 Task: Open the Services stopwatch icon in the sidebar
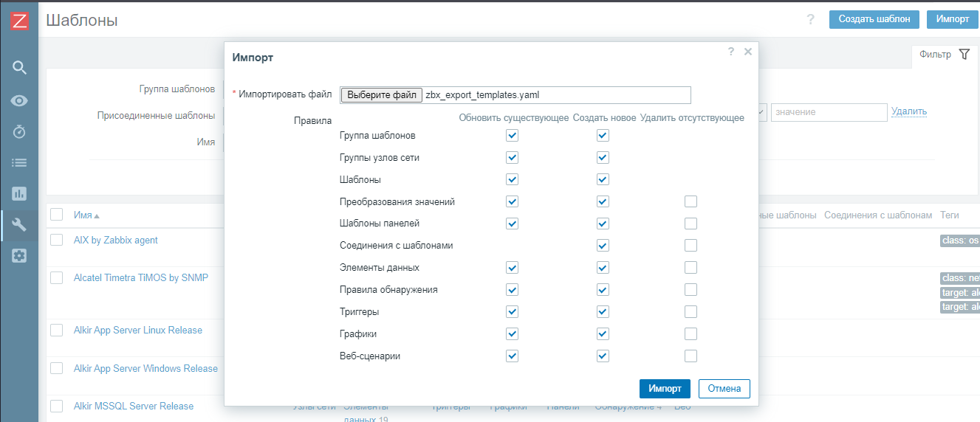[19, 131]
